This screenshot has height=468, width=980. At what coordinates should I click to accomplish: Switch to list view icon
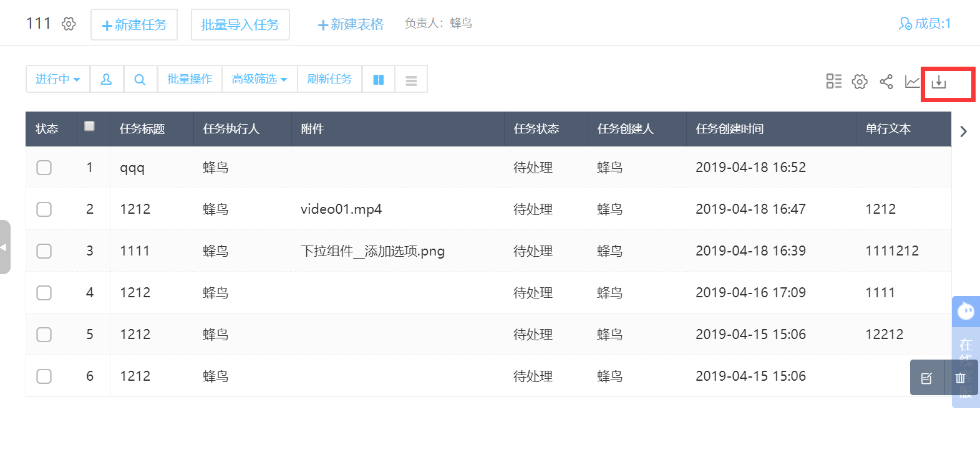point(411,80)
